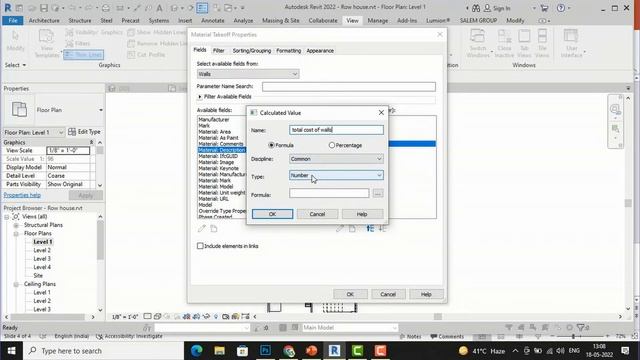This screenshot has height=360, width=640.
Task: Click the Formula input field
Action: coord(329,193)
